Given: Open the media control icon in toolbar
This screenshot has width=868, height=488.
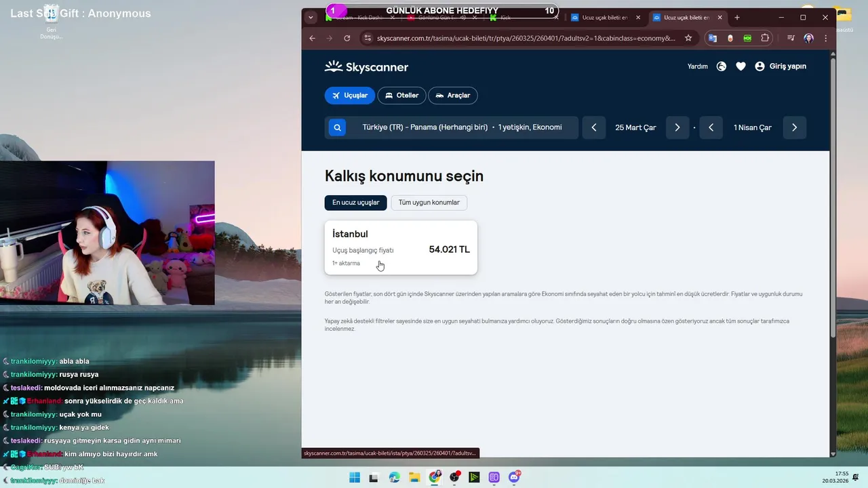Looking at the screenshot, I should [x=791, y=38].
